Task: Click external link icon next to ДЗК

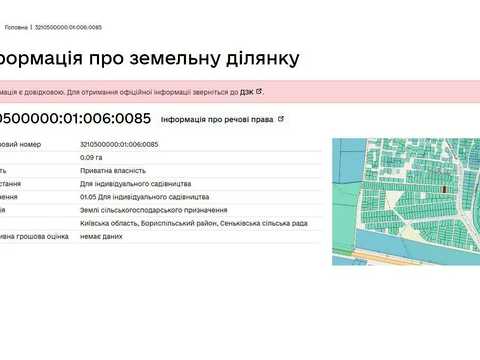Action: click(259, 91)
